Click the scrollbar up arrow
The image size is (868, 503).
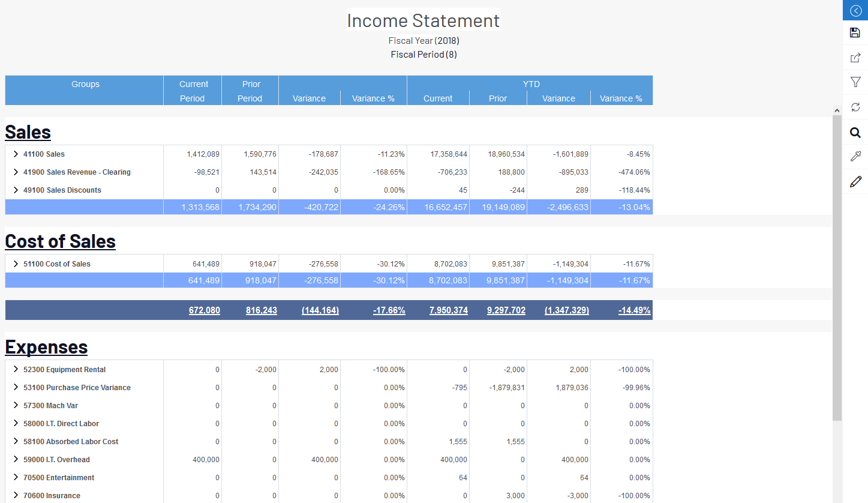837,110
